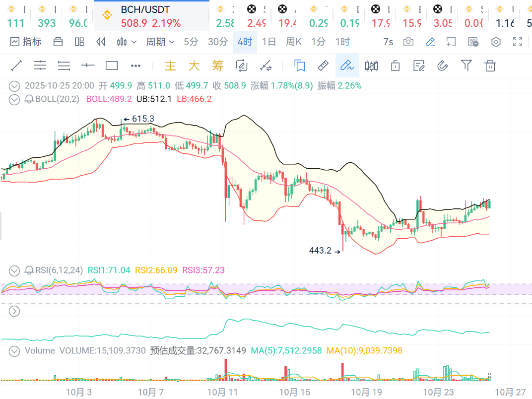Toggle the freehand brush drawing mode
The image size is (532, 399).
[347, 66]
